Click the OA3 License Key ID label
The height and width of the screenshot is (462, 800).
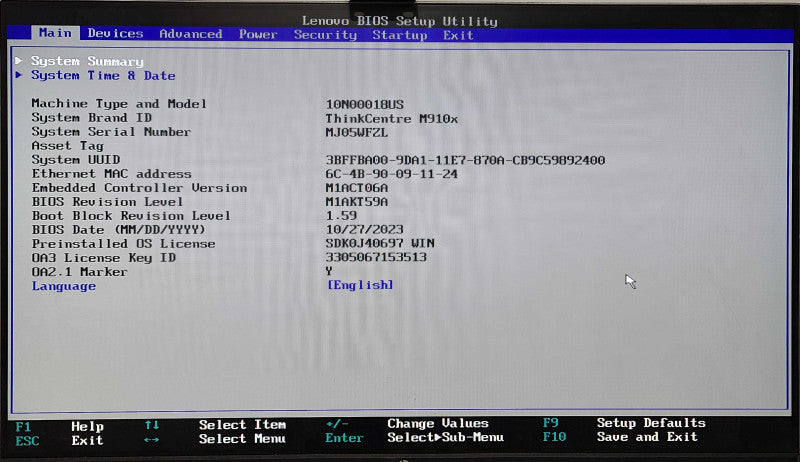pyautogui.click(x=104, y=258)
